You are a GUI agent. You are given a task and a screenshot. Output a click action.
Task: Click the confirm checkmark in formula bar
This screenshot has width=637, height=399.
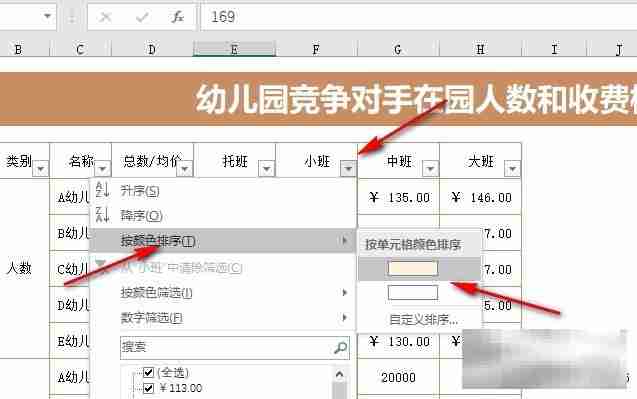142,17
